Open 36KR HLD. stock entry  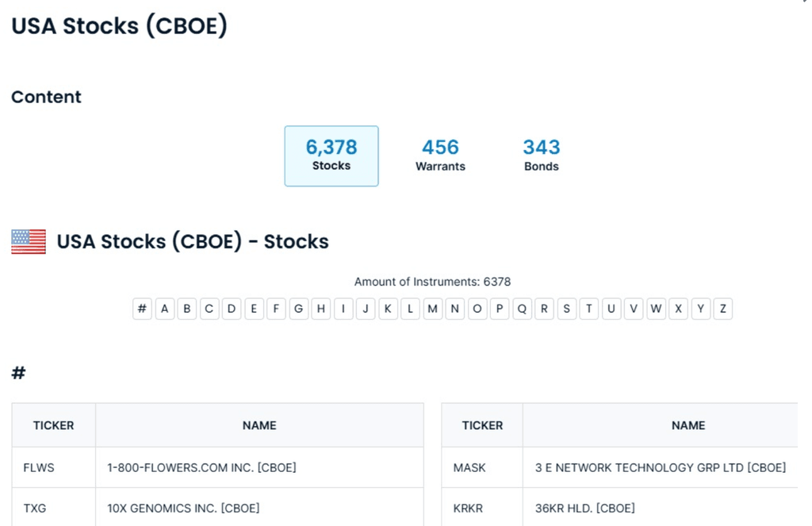click(584, 508)
